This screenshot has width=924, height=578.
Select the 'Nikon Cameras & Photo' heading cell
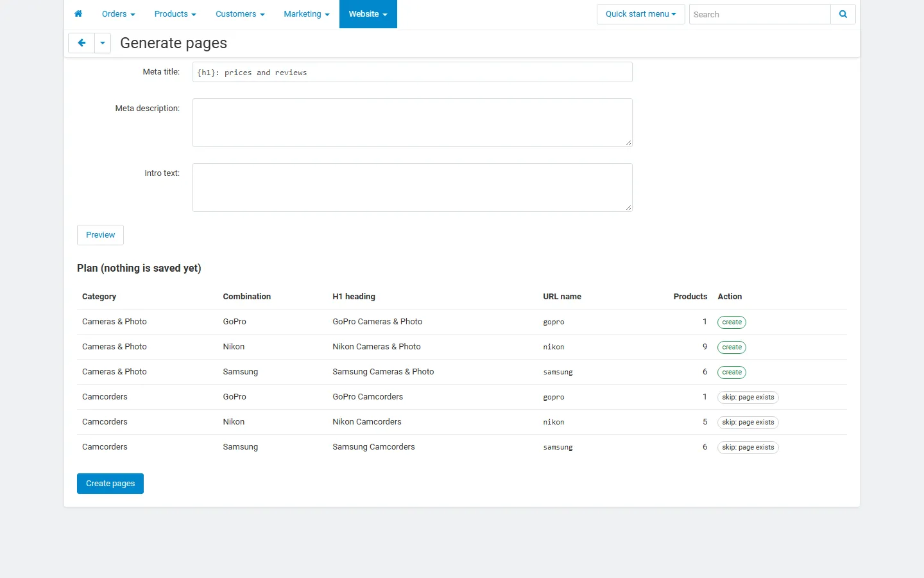point(377,347)
